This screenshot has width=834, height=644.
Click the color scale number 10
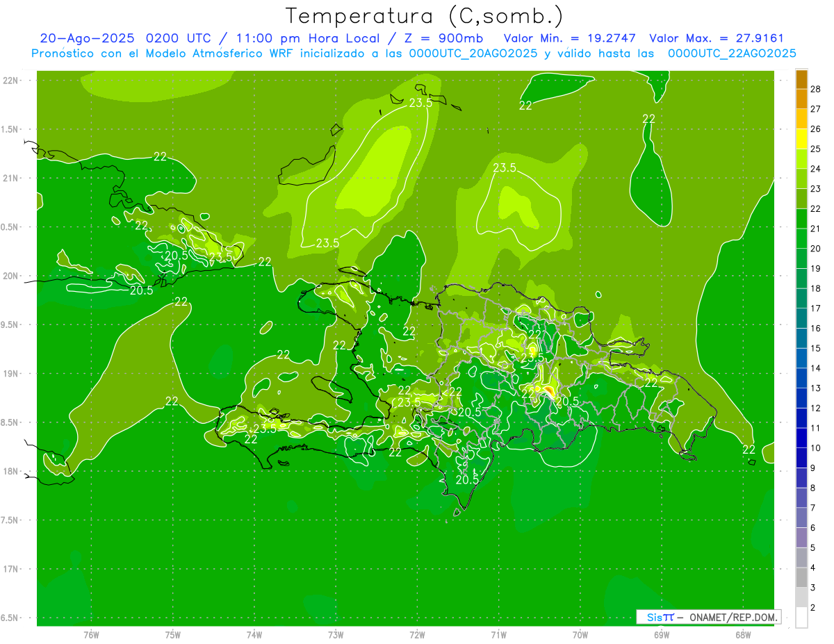(x=815, y=448)
